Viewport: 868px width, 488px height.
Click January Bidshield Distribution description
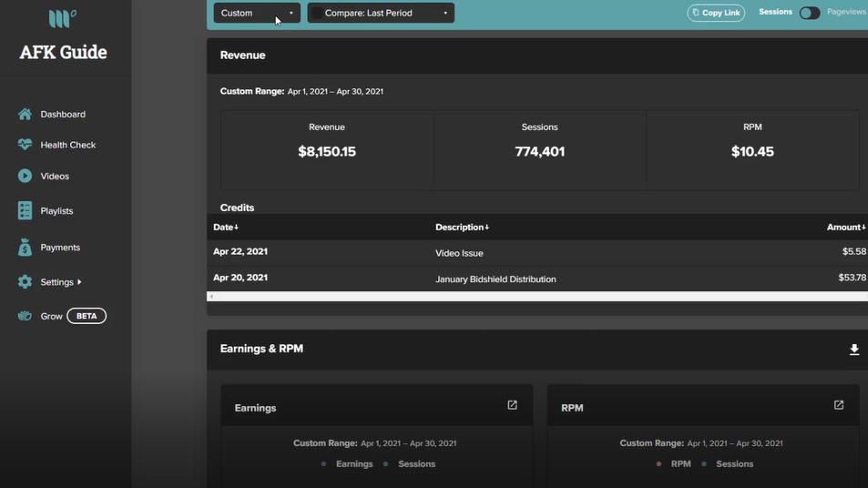495,279
